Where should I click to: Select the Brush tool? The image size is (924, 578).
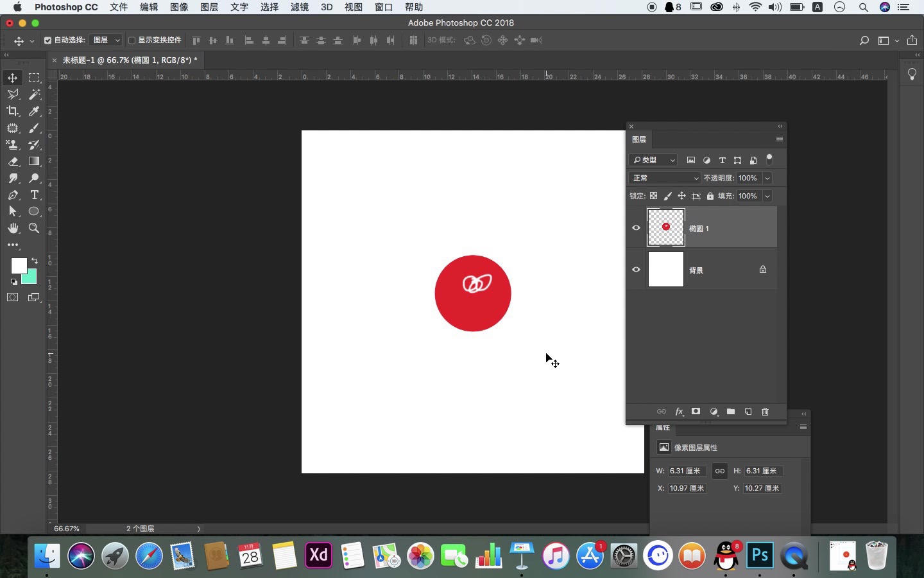click(x=34, y=128)
